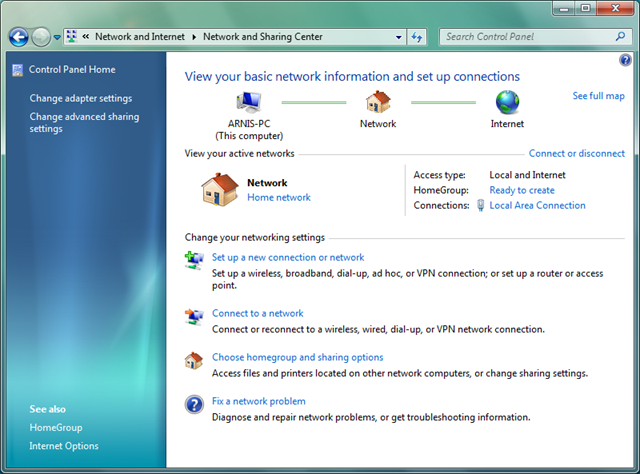Click the Back arrow button

click(19, 37)
